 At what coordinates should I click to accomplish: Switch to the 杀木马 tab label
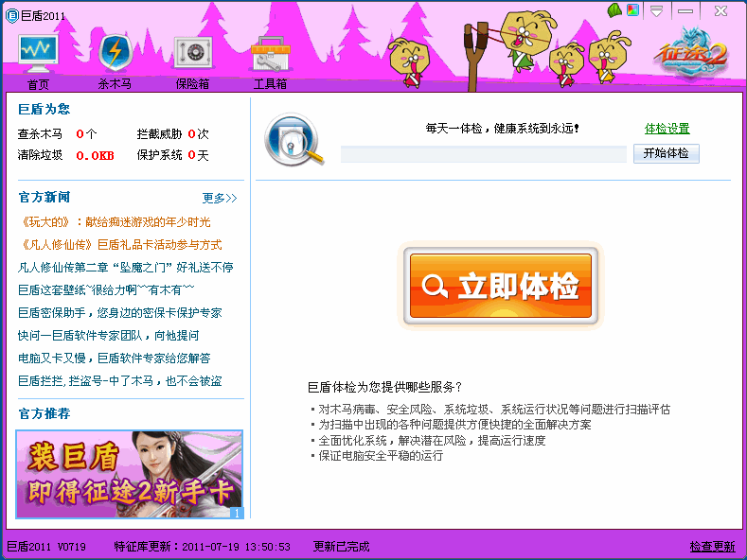(115, 84)
